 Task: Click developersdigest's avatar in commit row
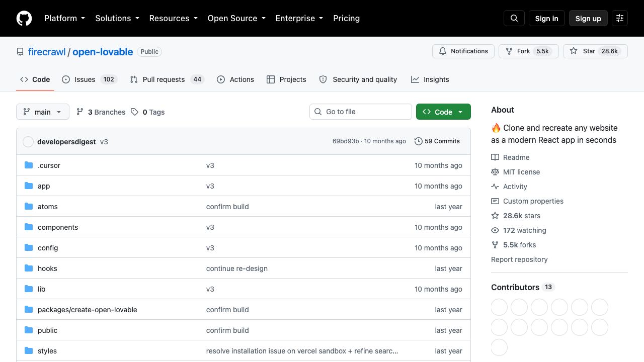pos(28,142)
